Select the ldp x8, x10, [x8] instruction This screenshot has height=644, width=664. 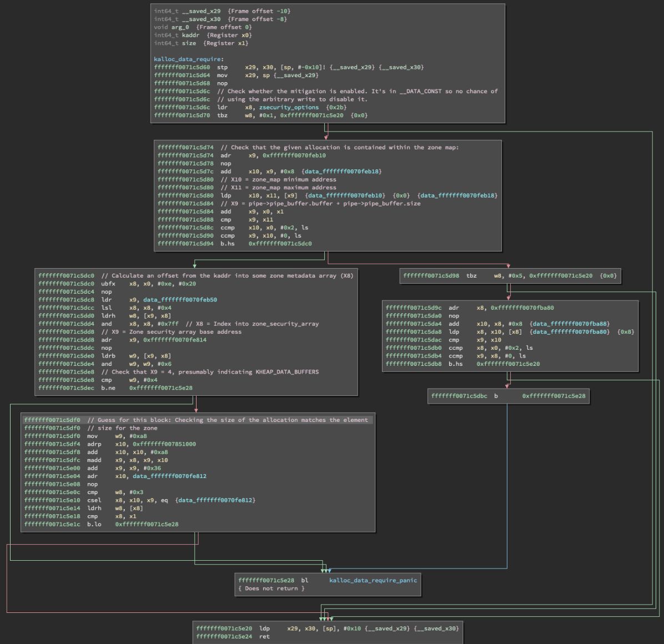coord(510,332)
